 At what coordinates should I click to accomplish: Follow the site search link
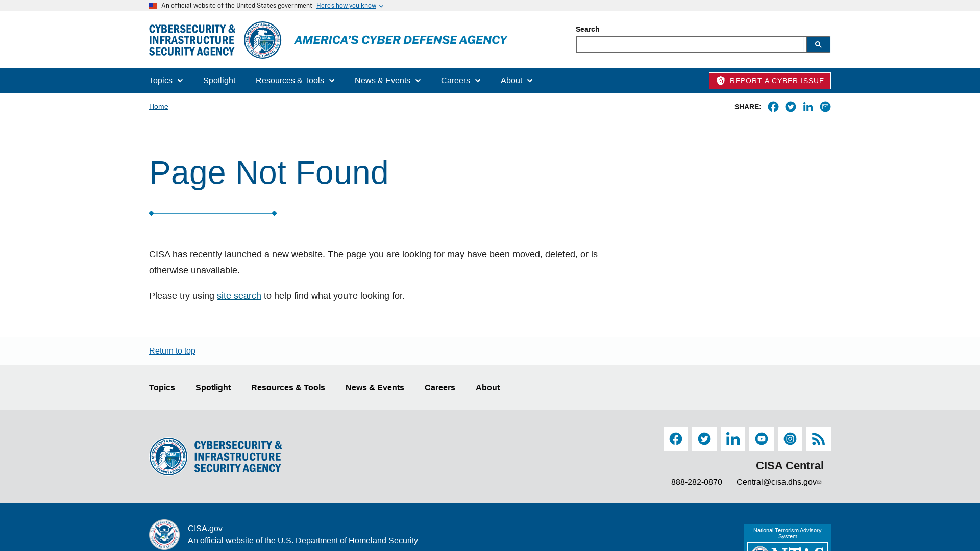(239, 296)
